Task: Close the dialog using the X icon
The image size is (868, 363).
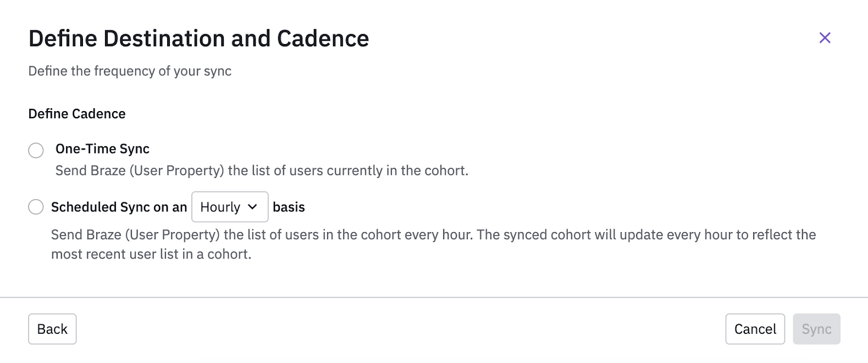Action: pos(825,38)
